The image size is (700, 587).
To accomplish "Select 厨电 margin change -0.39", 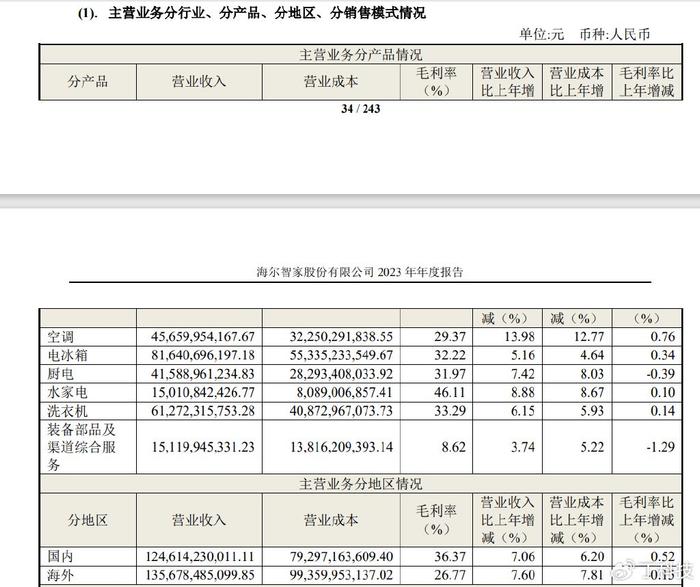I will pos(661,374).
